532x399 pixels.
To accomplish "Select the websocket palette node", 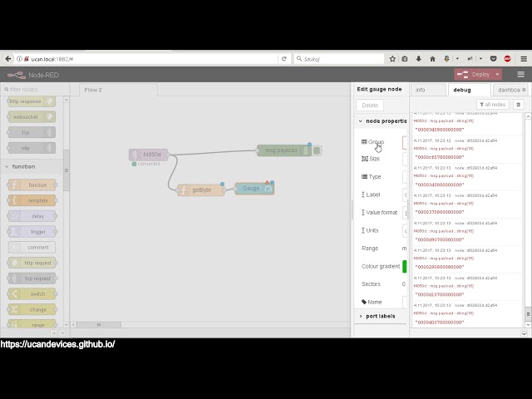I will 32,116.
